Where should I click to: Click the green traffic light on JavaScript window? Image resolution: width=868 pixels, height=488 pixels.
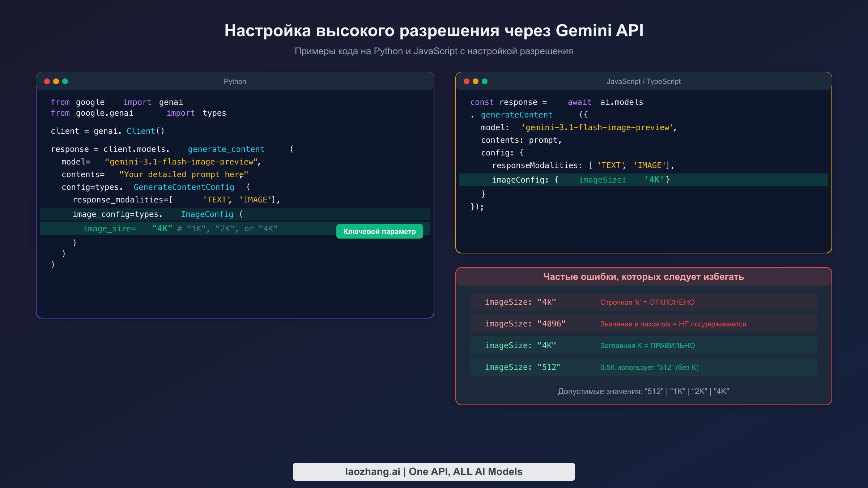[x=485, y=81]
